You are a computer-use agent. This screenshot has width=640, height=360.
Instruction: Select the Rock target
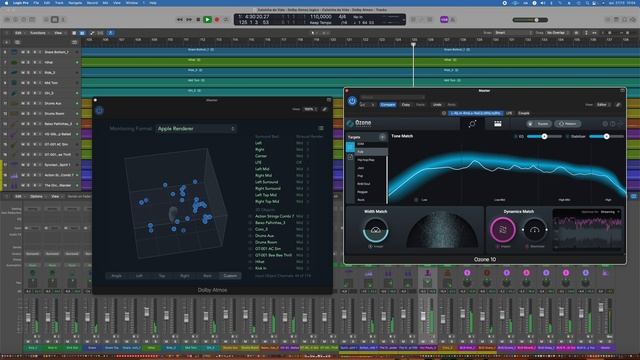pyautogui.click(x=361, y=200)
